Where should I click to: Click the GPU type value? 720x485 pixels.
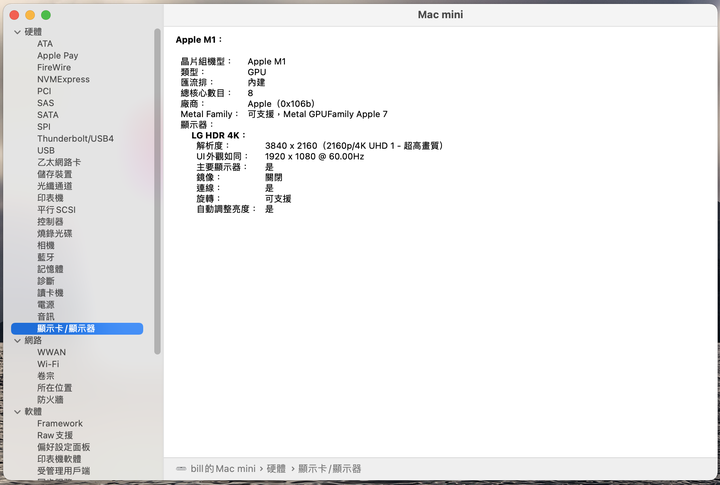[257, 72]
